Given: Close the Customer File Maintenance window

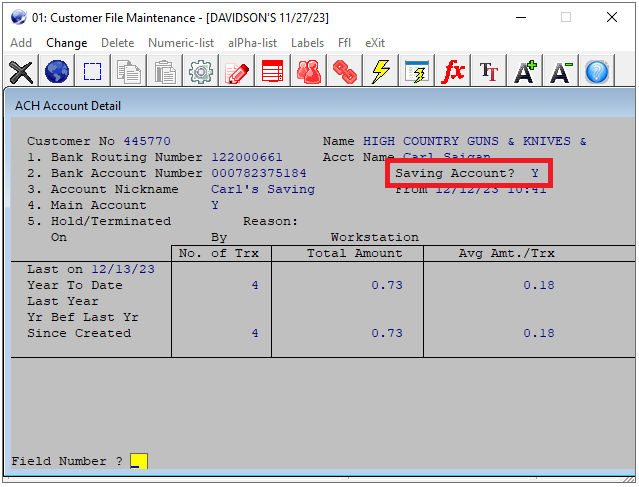Looking at the screenshot, I should (612, 17).
